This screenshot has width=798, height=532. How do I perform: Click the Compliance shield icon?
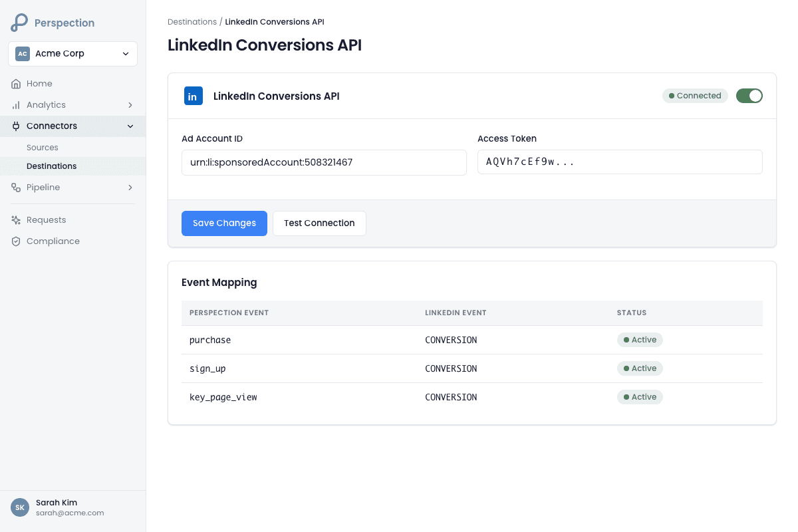click(16, 241)
